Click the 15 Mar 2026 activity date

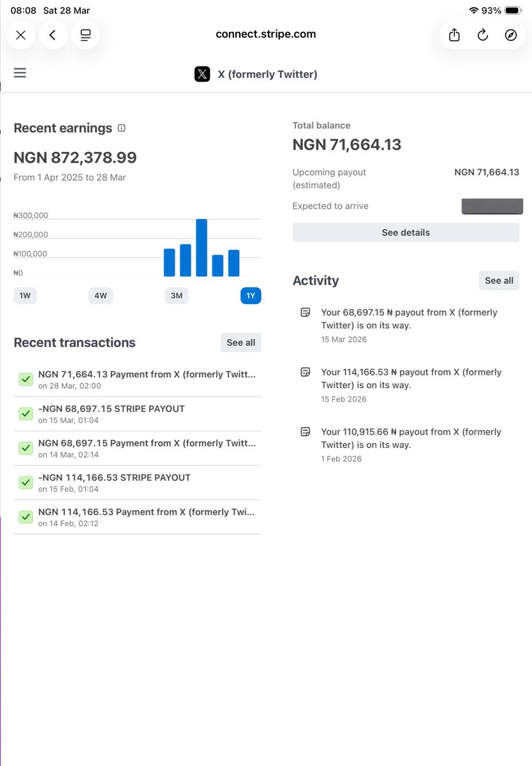344,340
